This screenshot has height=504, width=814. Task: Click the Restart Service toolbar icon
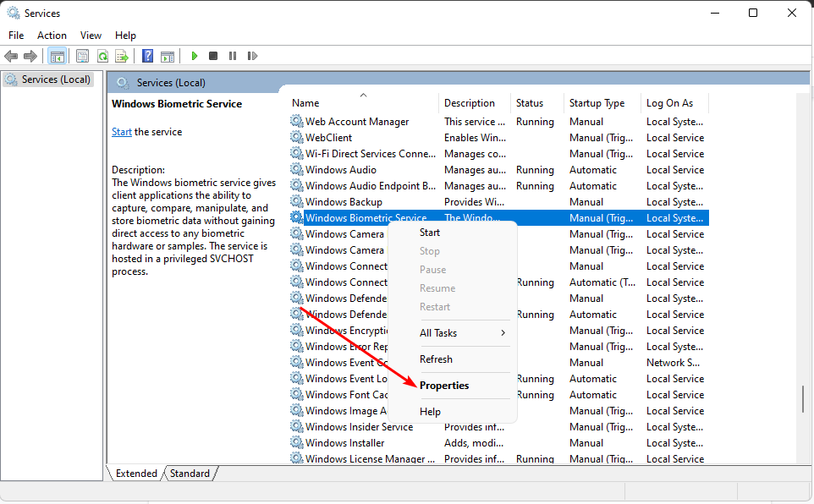click(252, 56)
